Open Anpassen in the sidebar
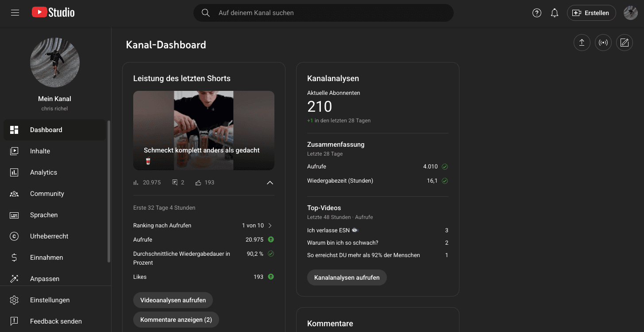 pyautogui.click(x=55, y=279)
